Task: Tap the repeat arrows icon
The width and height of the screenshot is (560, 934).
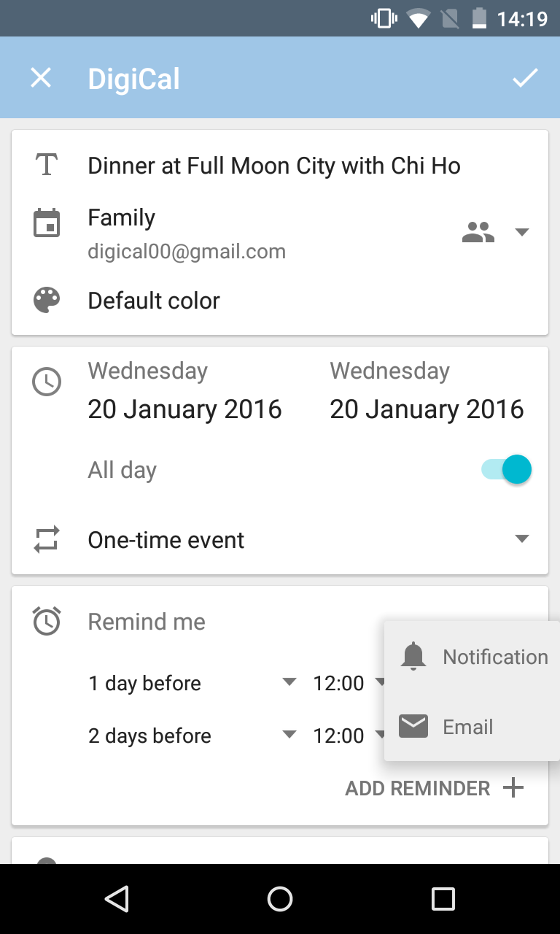Action: tap(47, 540)
